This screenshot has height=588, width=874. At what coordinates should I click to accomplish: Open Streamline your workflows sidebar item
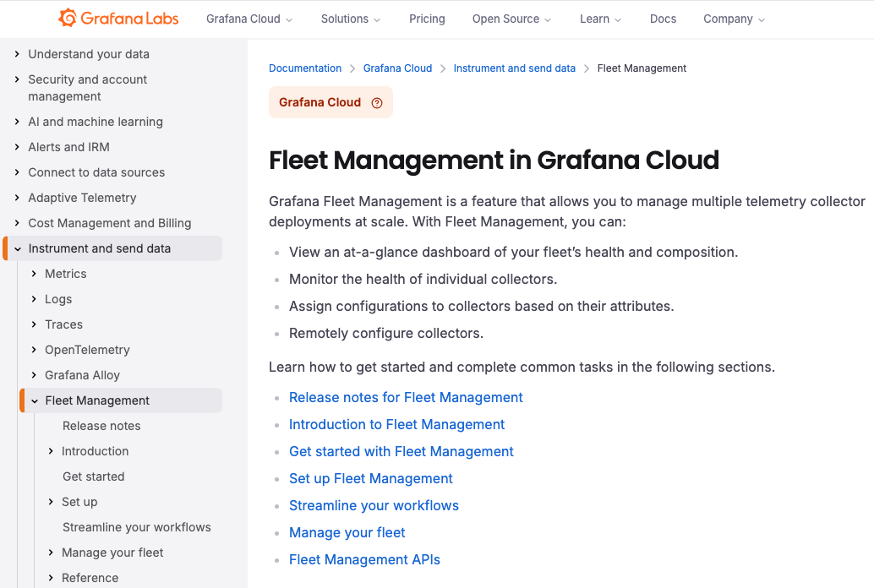tap(137, 527)
